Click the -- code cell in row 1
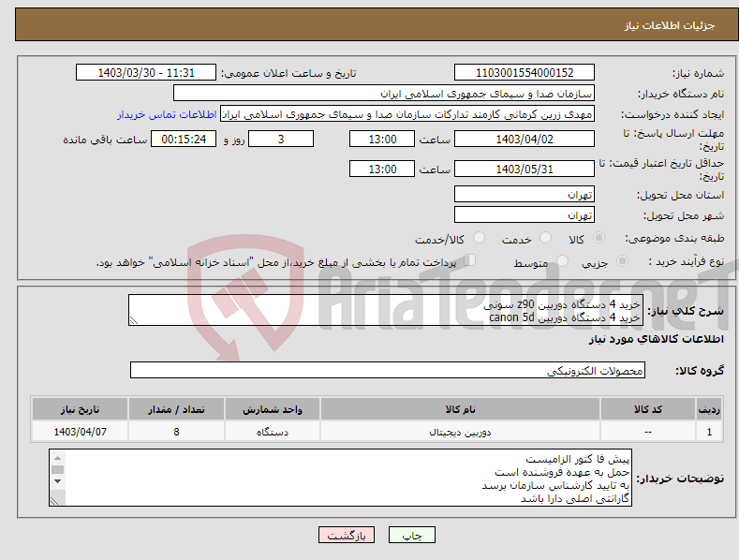739x560 pixels. coord(648,432)
